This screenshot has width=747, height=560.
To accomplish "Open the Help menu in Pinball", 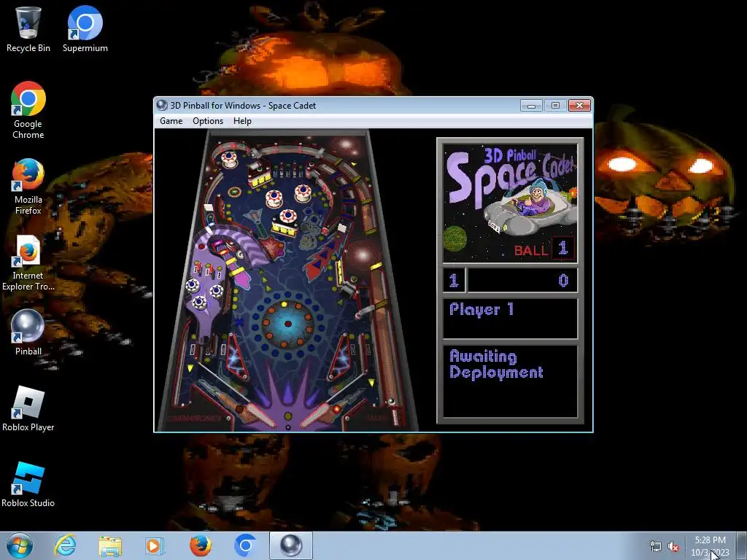I will click(242, 121).
